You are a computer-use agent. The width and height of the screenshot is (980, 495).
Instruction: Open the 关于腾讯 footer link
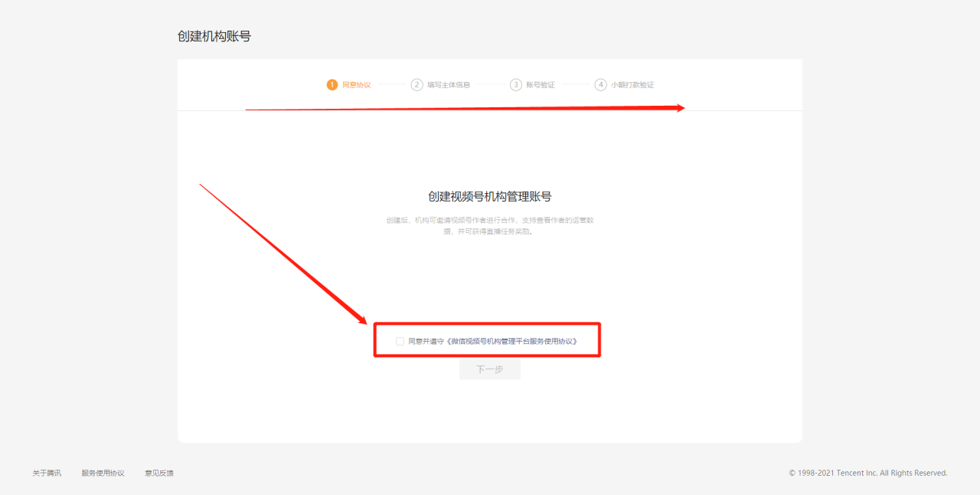[x=47, y=473]
